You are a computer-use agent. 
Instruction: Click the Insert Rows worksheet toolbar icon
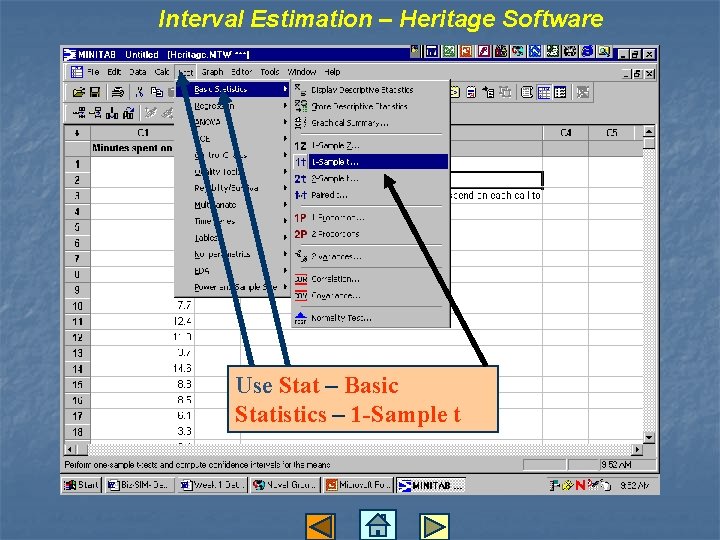[x=96, y=112]
